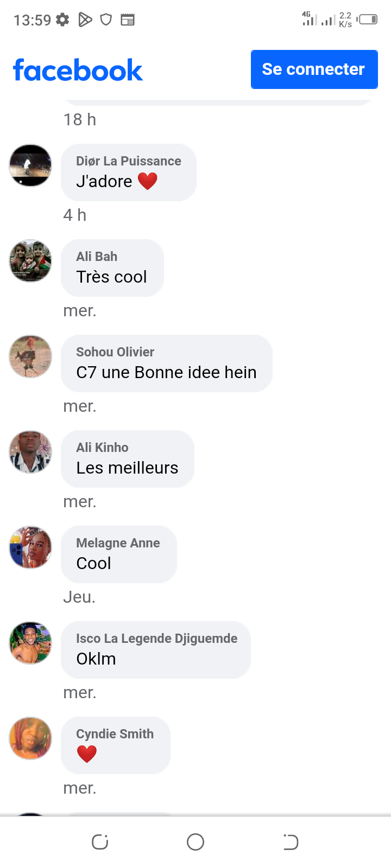Tap Cyndie Smith's profile avatar
This screenshot has width=391, height=868.
[30, 738]
